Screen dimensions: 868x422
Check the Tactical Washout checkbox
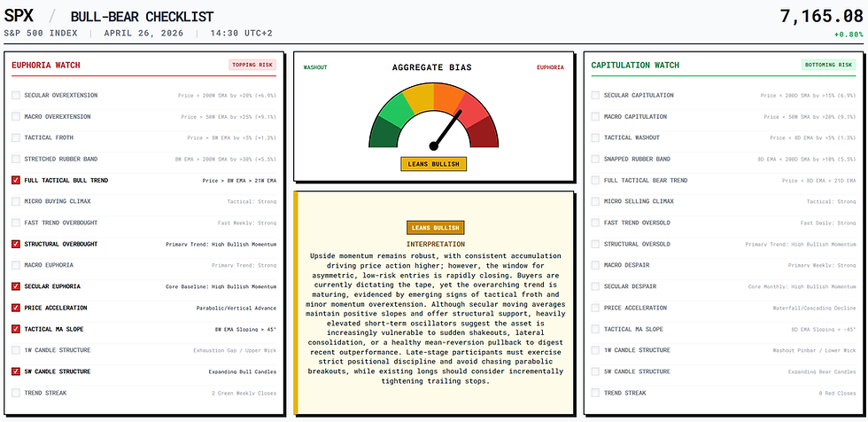595,137
